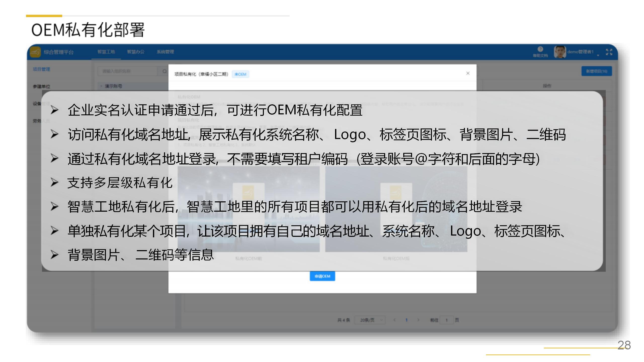The width and height of the screenshot is (644, 362).
Task: Open the 帮助文档 help icon
Action: point(540,52)
